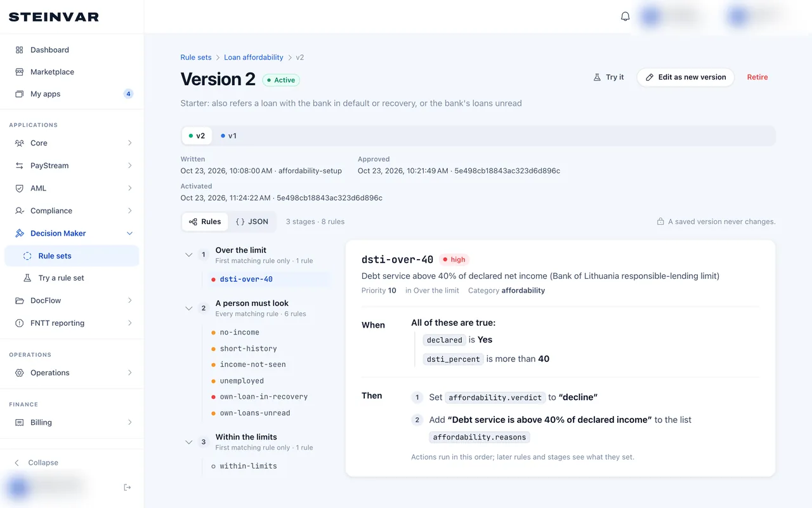Click the Billing card icon
Viewport: 812px width, 508px height.
tap(19, 422)
